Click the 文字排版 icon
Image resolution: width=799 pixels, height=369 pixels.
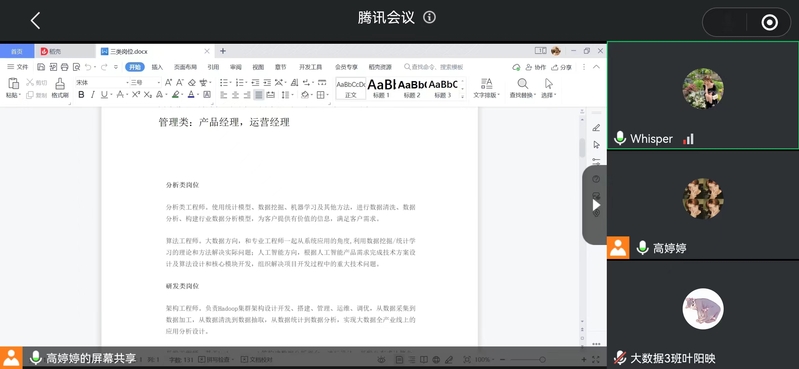tap(487, 84)
